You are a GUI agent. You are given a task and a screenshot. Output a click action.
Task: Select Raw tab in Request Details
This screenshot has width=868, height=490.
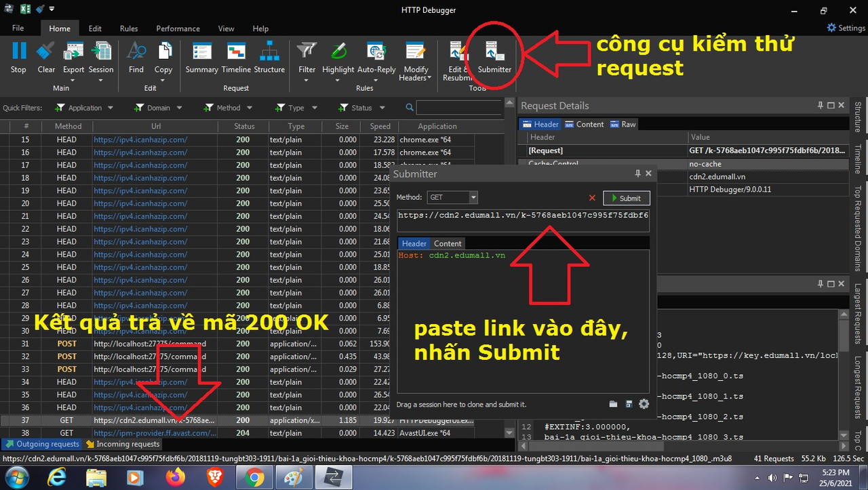(x=623, y=124)
